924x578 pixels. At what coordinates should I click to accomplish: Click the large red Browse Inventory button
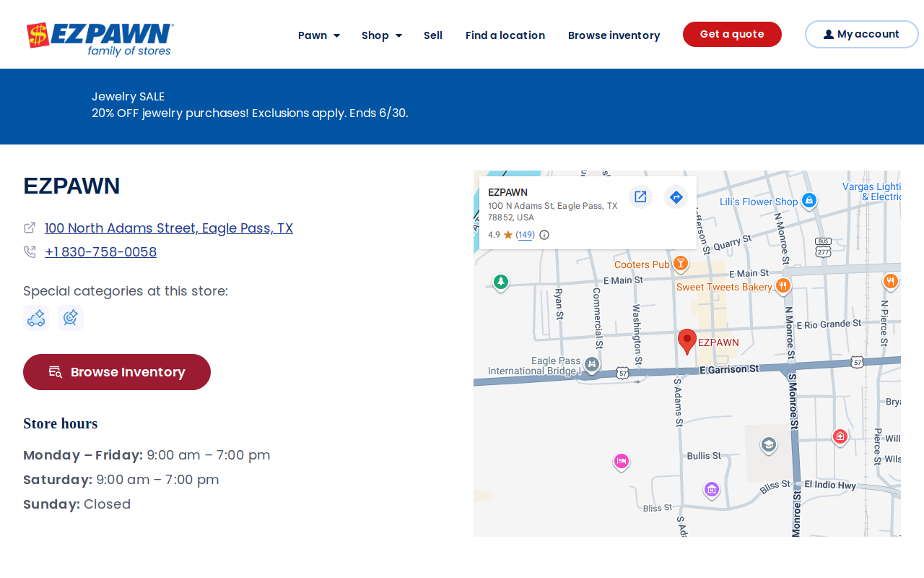(117, 372)
